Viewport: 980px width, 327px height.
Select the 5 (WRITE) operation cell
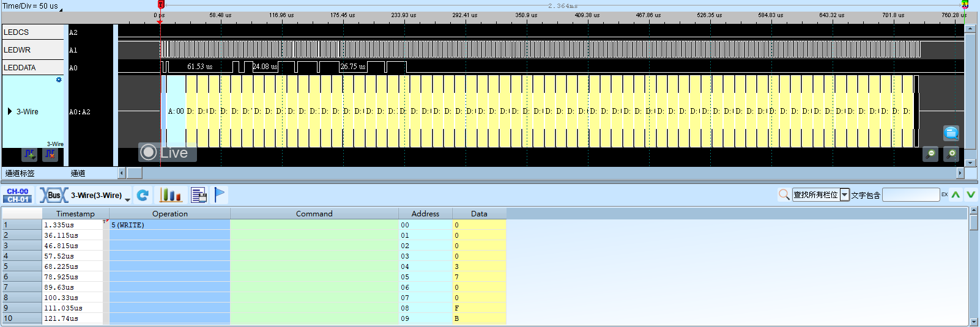[x=169, y=225]
